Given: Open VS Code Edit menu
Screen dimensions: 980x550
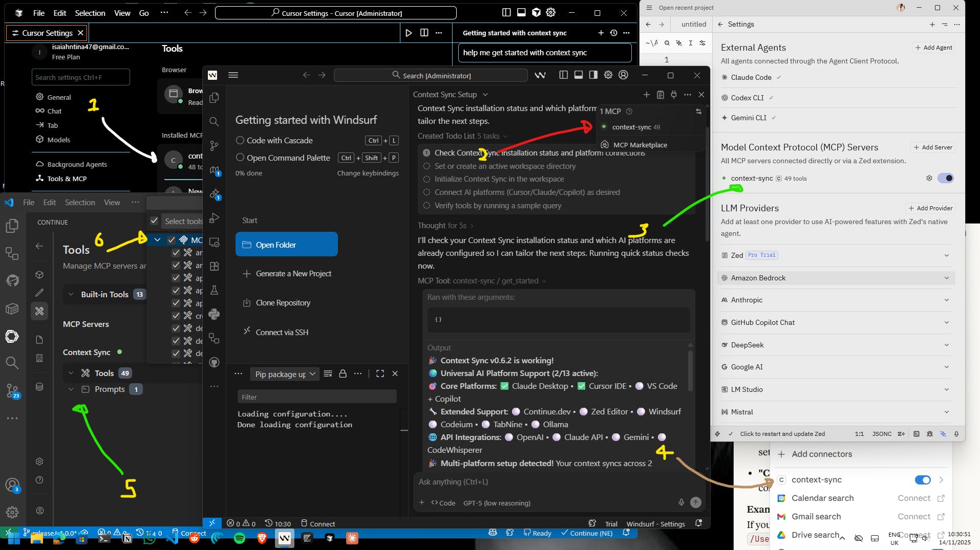Looking at the screenshot, I should [50, 203].
